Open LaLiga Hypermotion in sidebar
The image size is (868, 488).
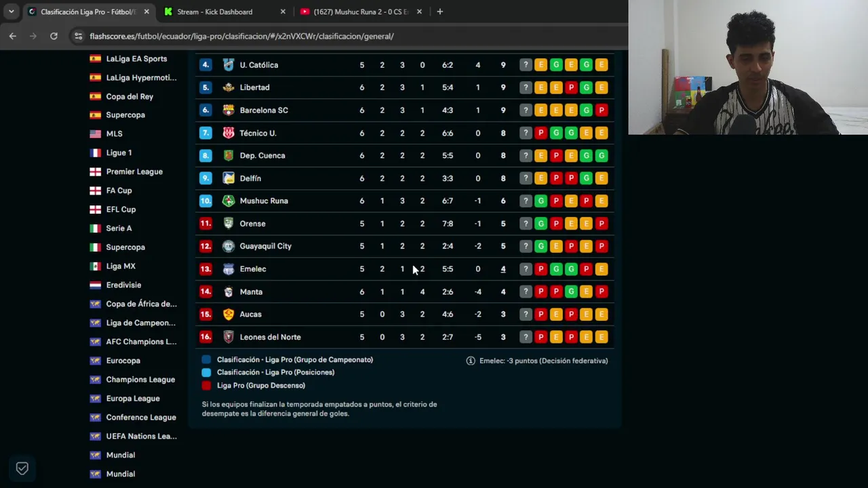point(141,77)
